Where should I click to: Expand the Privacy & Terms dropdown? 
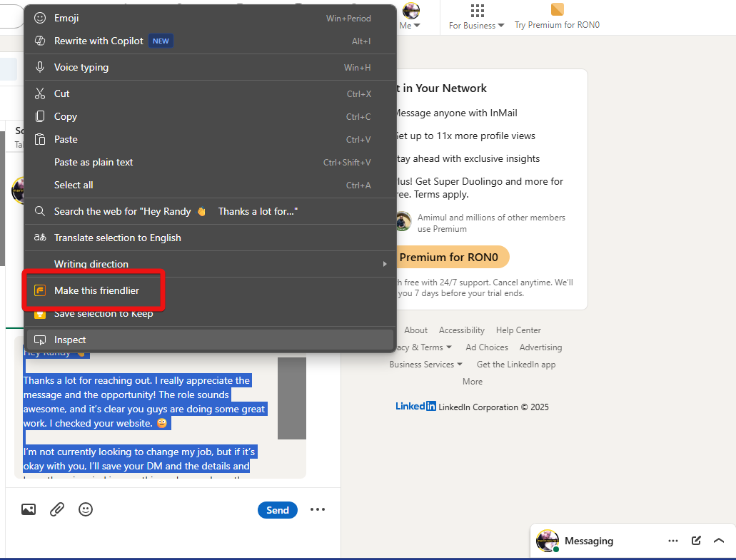pyautogui.click(x=423, y=347)
